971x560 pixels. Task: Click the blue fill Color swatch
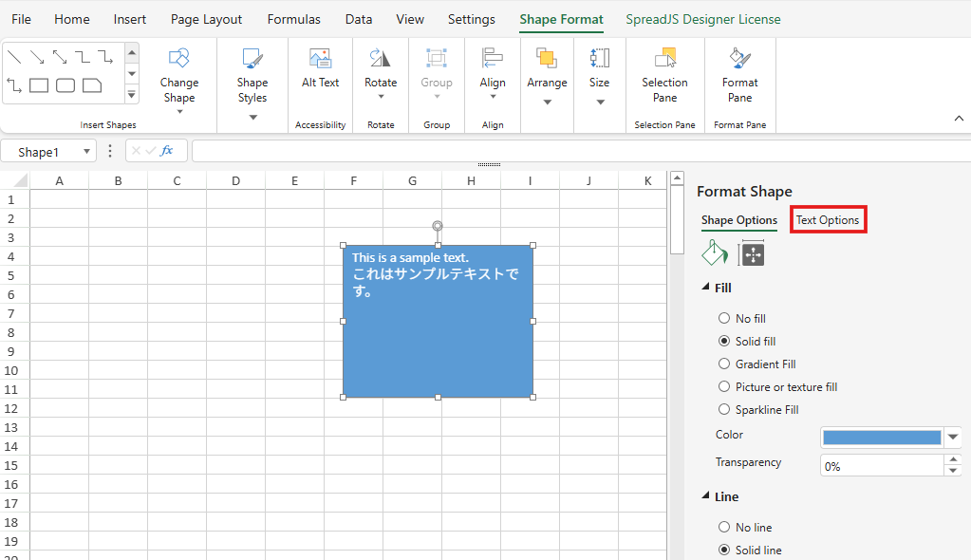coord(882,438)
